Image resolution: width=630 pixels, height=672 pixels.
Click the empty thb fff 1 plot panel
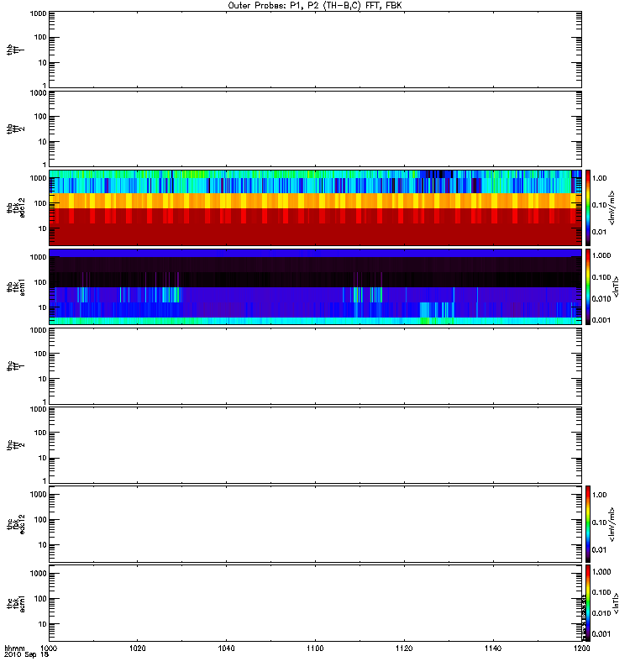[315, 50]
